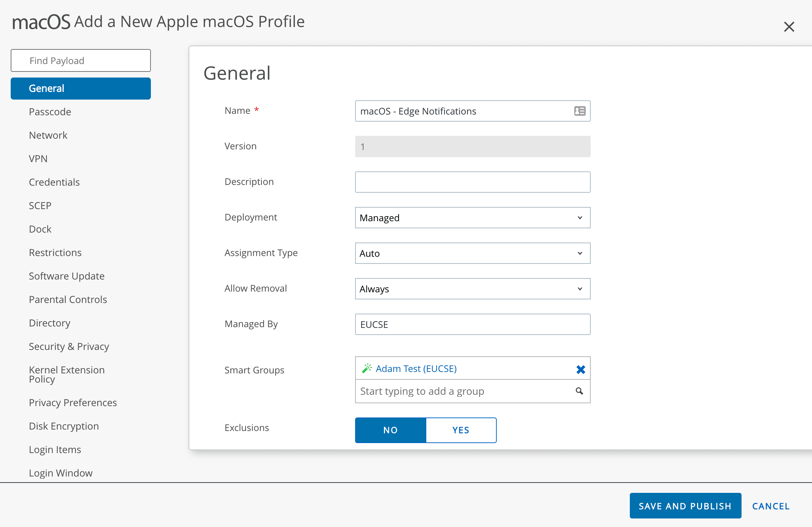This screenshot has width=812, height=527.
Task: Open the Credentials payload
Action: pos(54,182)
